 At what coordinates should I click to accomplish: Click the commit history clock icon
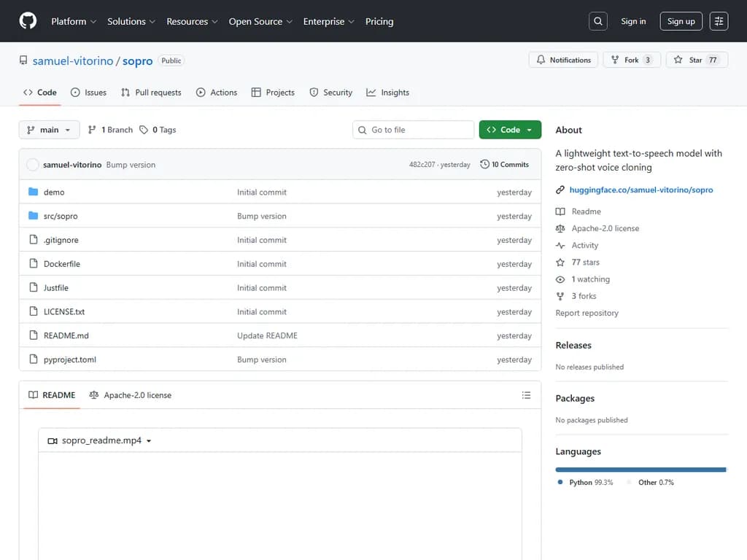(x=484, y=165)
